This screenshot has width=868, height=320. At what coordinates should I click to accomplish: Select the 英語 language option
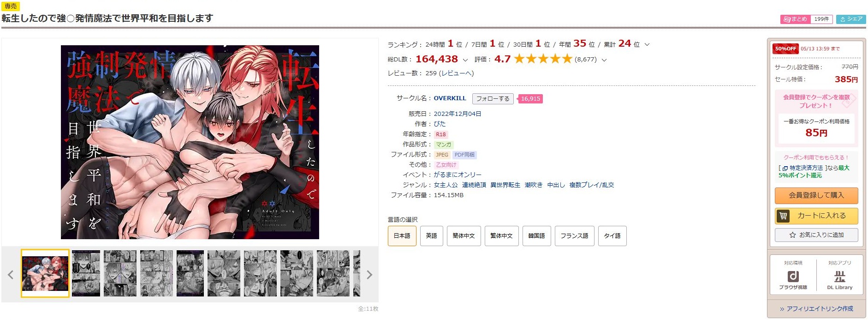431,236
